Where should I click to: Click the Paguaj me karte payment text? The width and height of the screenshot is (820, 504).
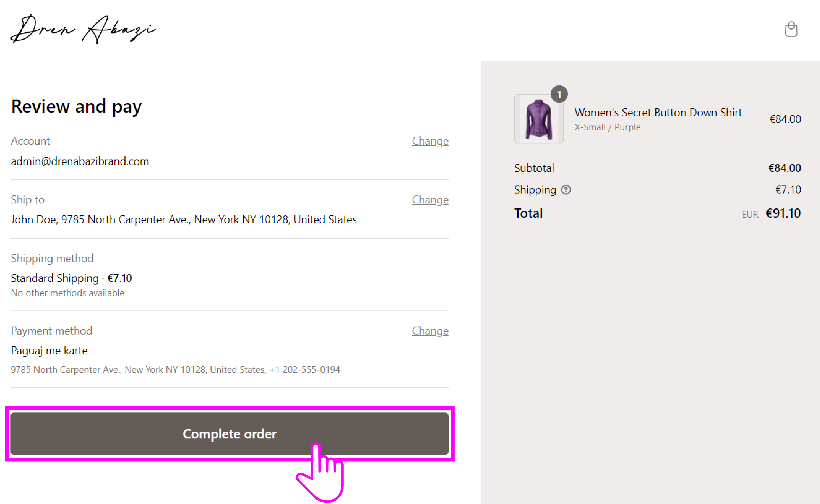coord(49,351)
